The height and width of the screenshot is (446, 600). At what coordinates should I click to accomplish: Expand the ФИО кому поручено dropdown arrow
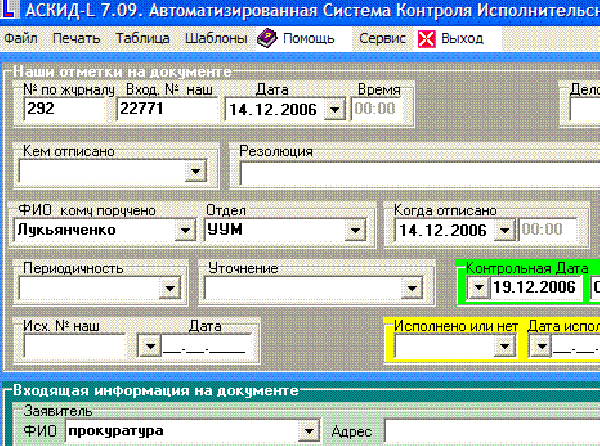[185, 230]
